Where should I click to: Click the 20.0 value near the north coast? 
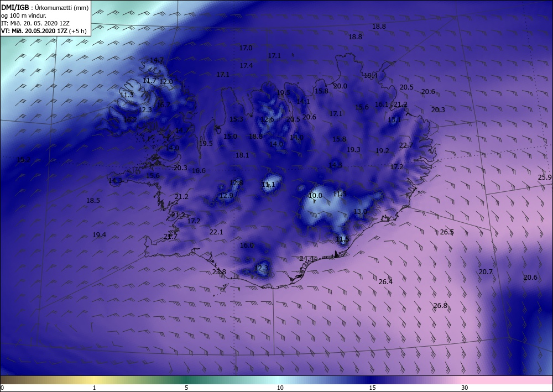(340, 86)
